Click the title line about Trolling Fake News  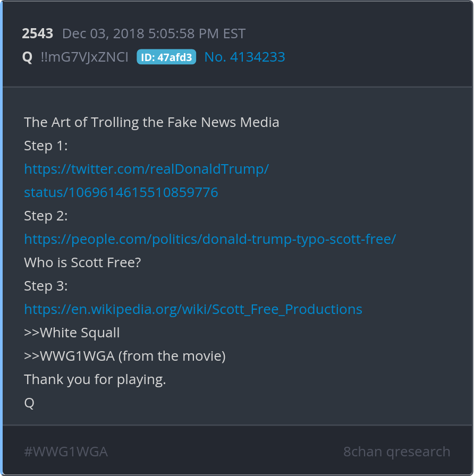pos(151,122)
